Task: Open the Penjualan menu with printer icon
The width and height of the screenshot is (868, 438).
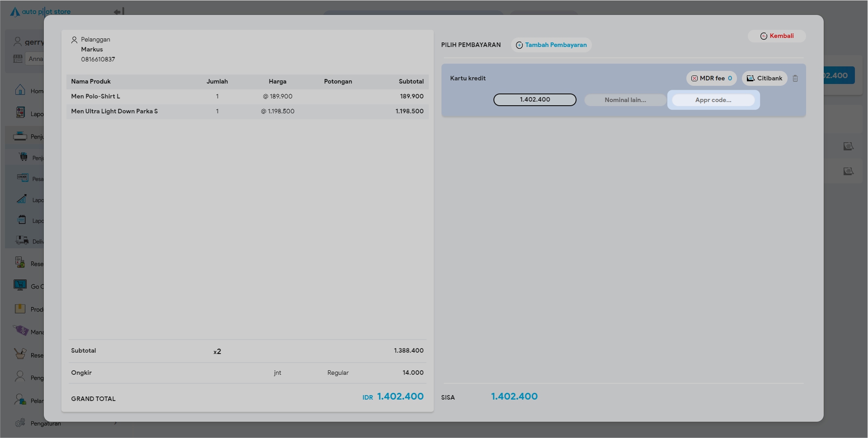Action: [20, 136]
